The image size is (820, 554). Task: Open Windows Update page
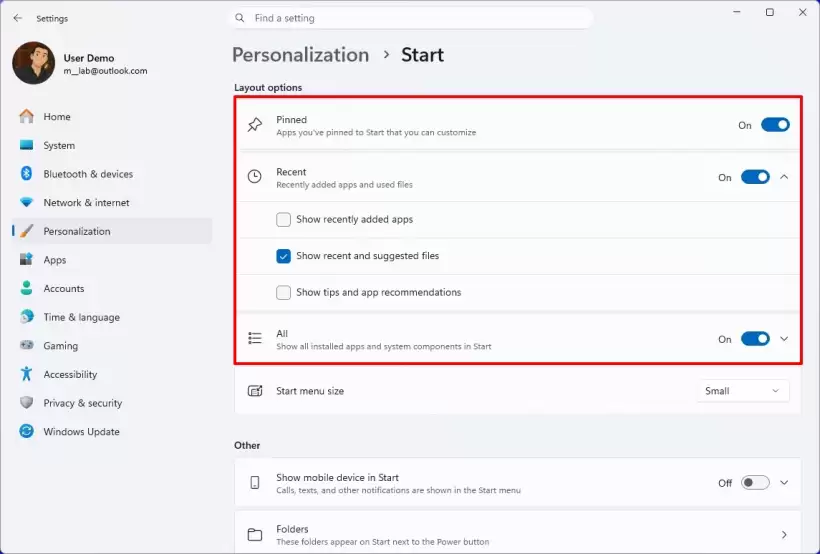(x=112, y=432)
